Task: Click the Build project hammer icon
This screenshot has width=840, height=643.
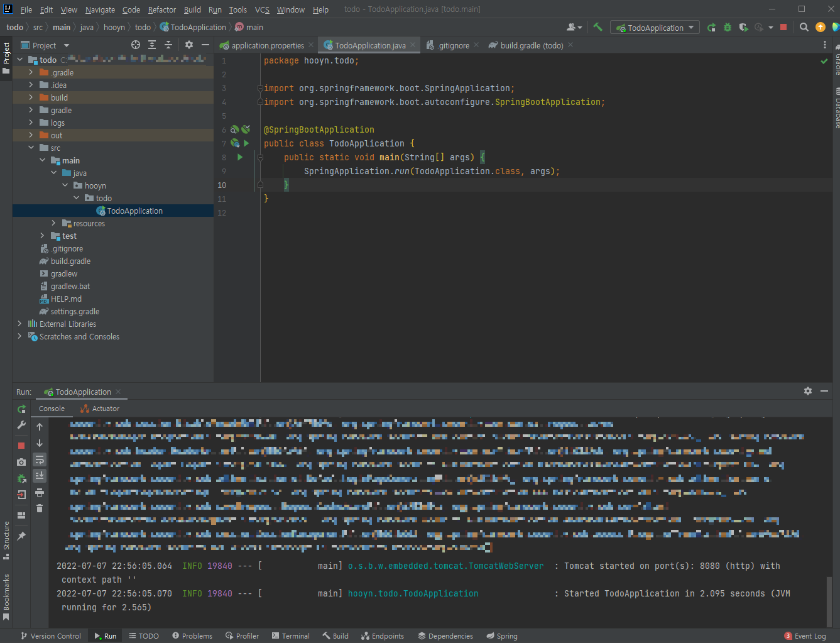Action: coord(597,27)
